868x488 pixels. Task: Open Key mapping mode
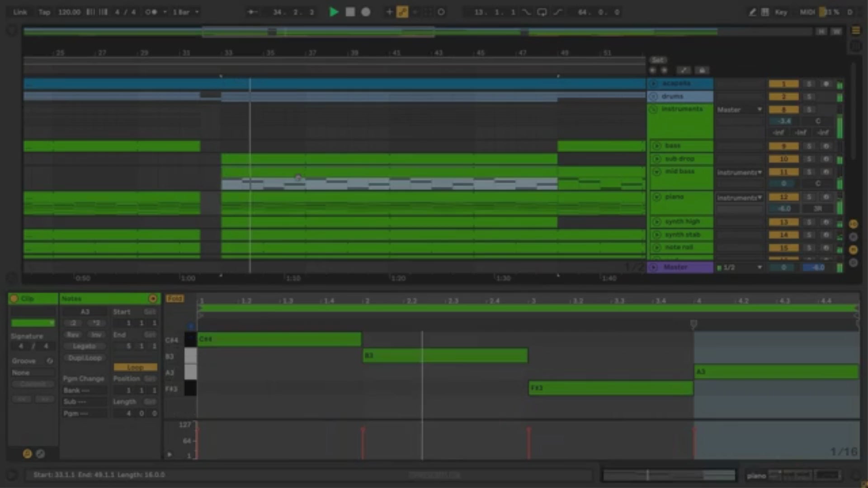click(x=781, y=12)
